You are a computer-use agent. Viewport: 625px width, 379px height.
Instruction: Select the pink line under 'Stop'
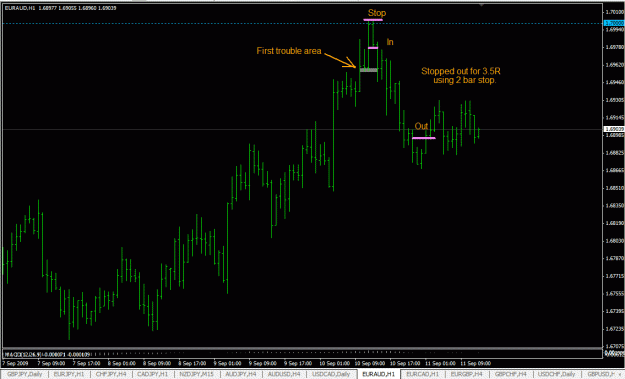click(x=373, y=20)
